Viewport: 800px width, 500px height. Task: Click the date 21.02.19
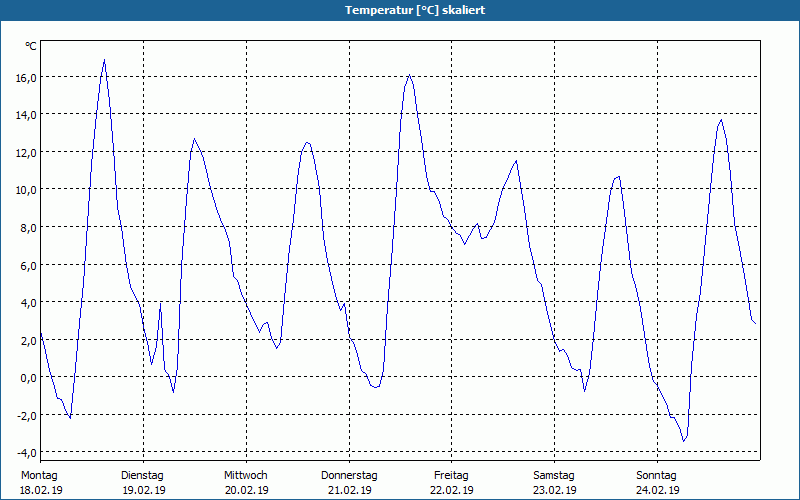[x=349, y=490]
